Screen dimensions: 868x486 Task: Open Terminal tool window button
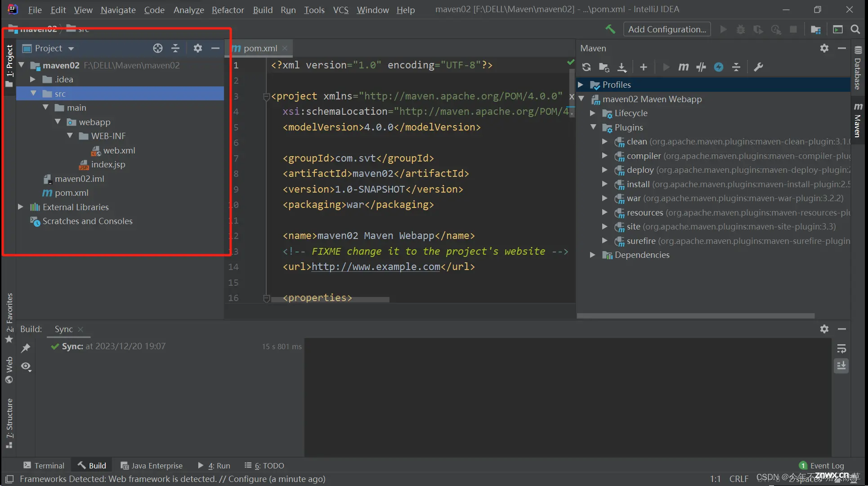click(44, 465)
